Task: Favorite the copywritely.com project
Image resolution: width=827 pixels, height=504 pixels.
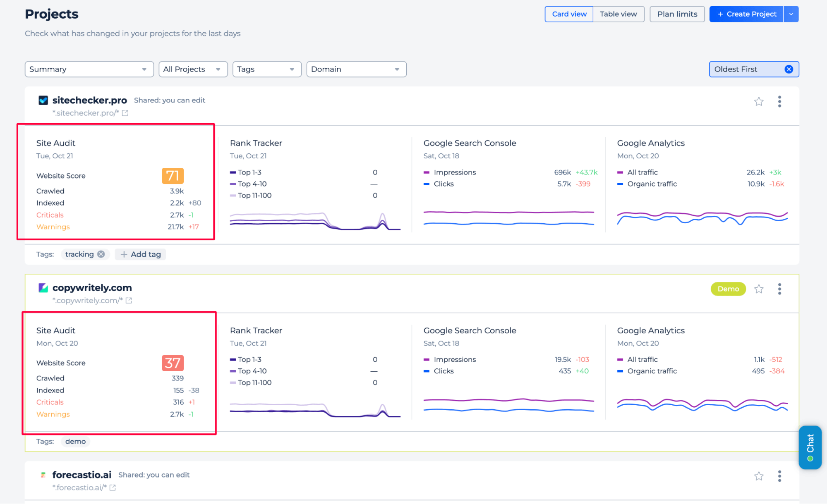Action: pyautogui.click(x=758, y=289)
